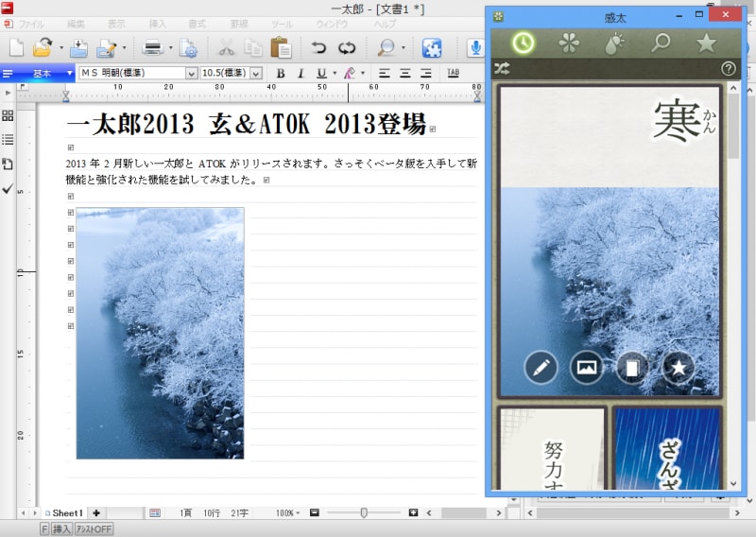Apply bold formatting
Viewport: 756px width, 537px height.
coord(280,74)
